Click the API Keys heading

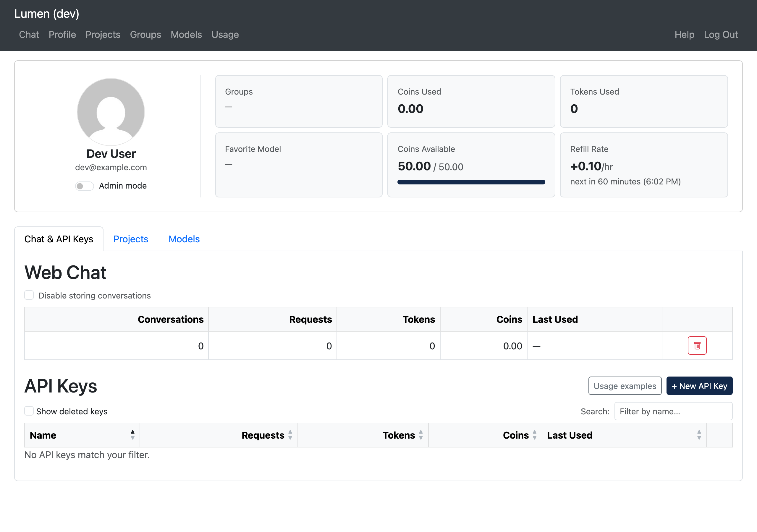tap(61, 386)
